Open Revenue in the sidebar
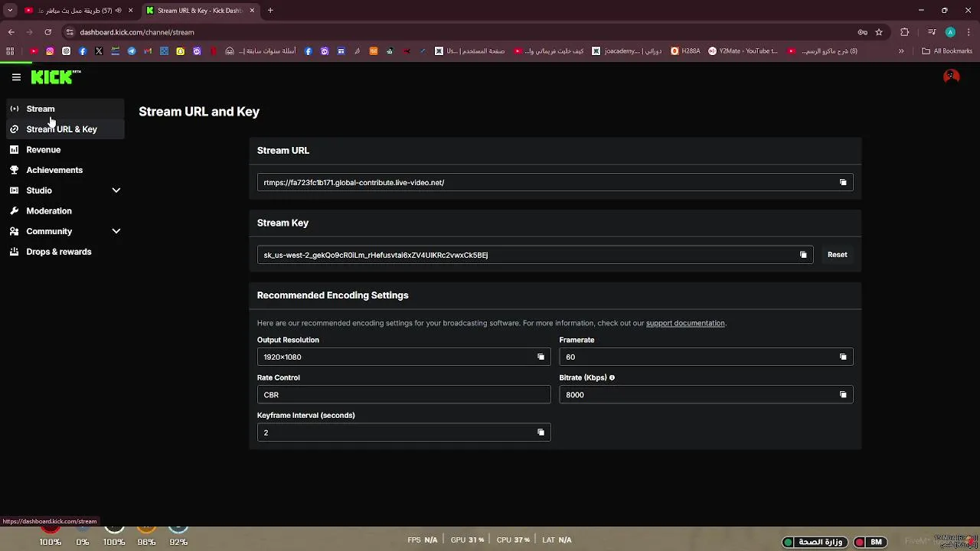 tap(64, 149)
